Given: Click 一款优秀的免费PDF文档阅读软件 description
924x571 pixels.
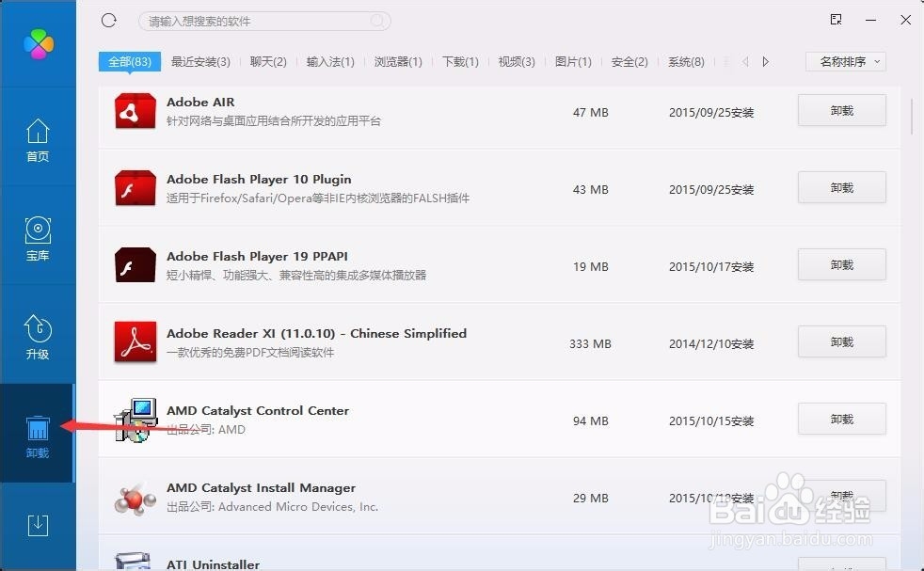Looking at the screenshot, I should pyautogui.click(x=250, y=353).
